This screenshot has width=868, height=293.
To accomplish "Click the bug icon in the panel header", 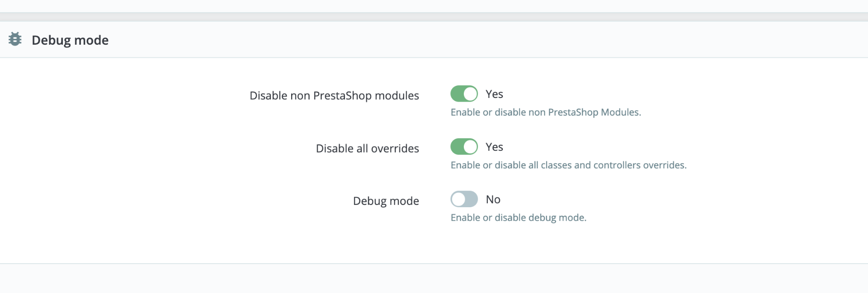I will pyautogui.click(x=15, y=39).
